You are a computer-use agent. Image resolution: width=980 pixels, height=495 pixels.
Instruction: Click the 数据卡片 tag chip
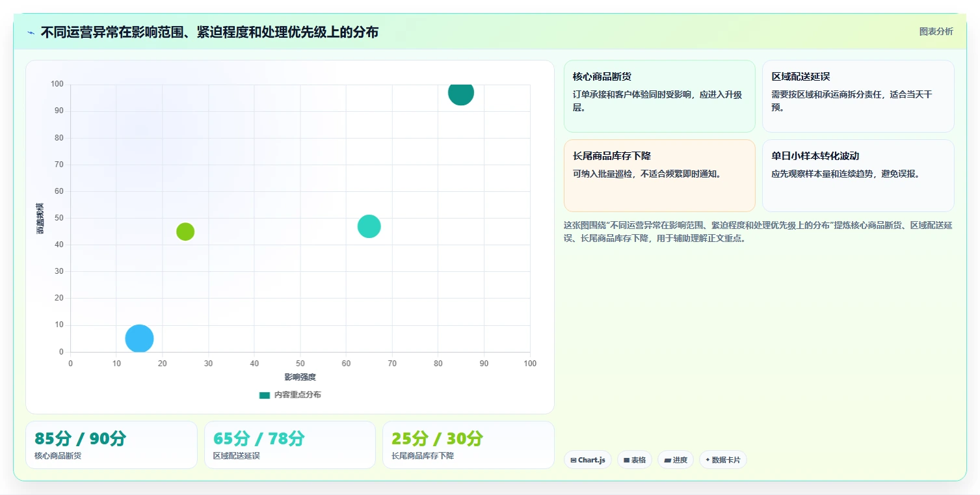(x=722, y=460)
